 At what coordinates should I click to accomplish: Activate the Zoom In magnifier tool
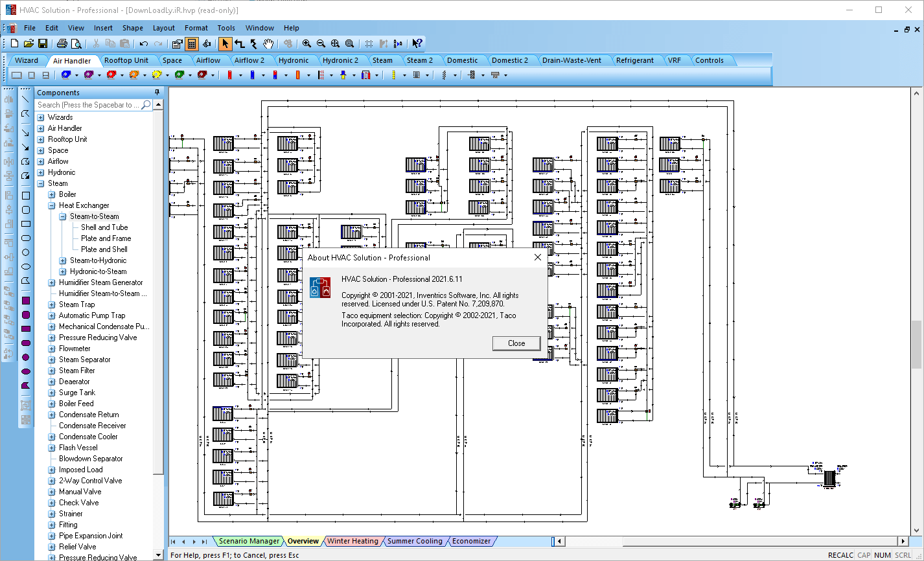[x=306, y=43]
